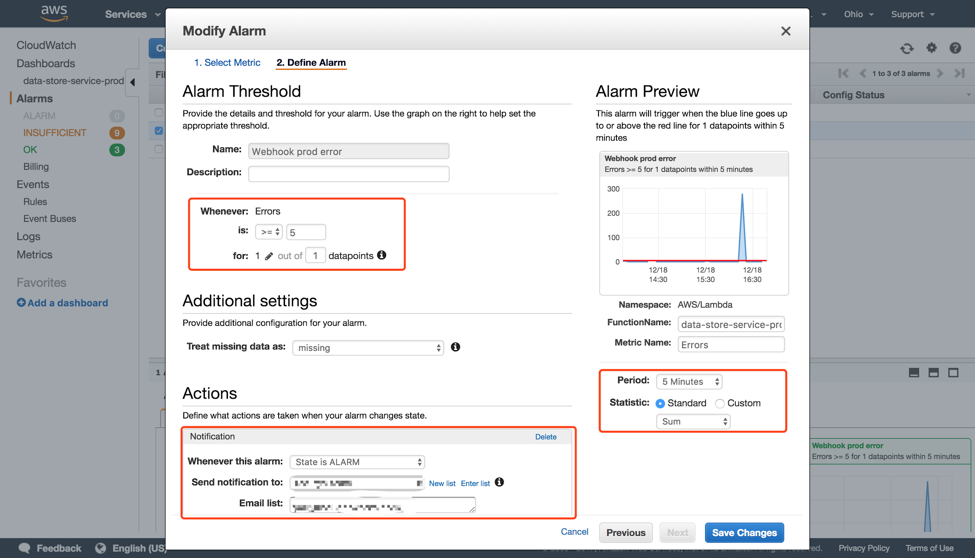Screen dimensions: 975x558
Task: Click info icon next to datapoints
Action: pos(382,256)
